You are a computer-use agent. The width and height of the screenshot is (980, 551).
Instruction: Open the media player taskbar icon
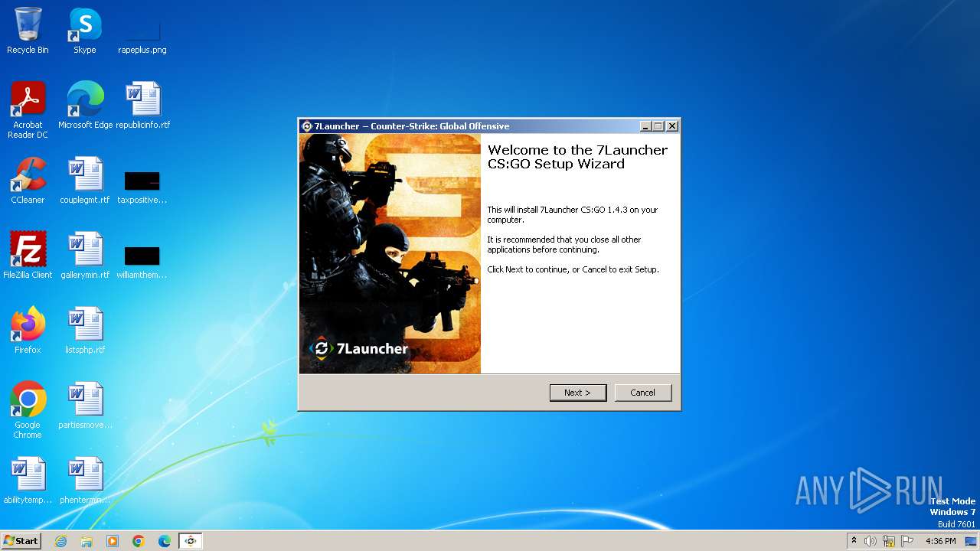pyautogui.click(x=113, y=541)
